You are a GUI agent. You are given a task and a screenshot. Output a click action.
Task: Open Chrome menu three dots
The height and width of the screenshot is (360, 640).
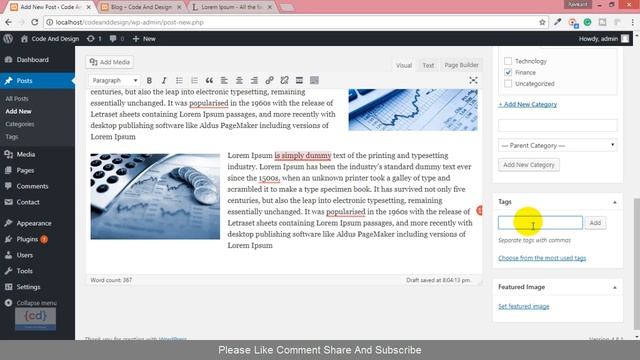(632, 22)
